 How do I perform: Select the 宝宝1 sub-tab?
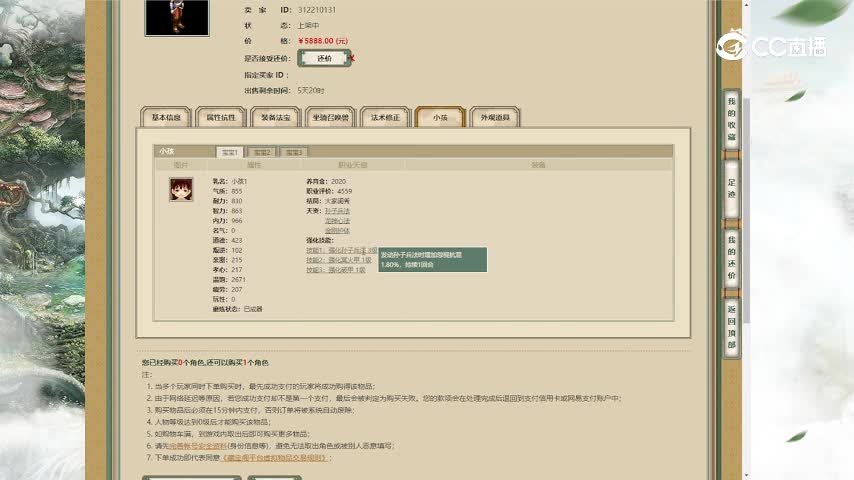230,153
